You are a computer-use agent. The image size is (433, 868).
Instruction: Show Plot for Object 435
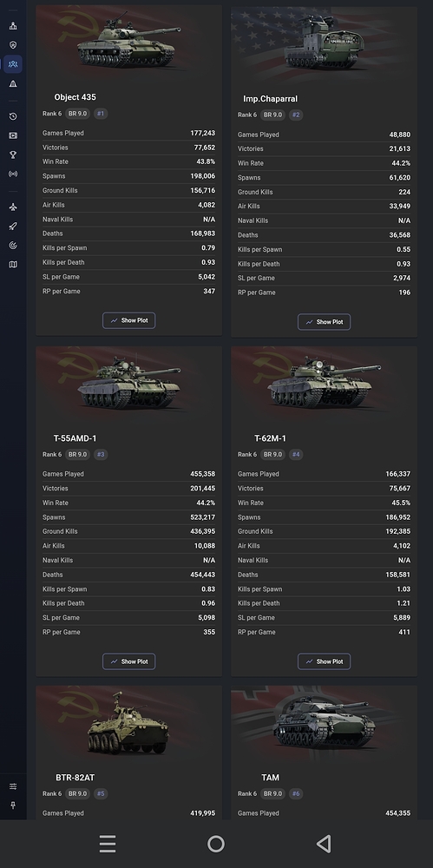coord(129,320)
